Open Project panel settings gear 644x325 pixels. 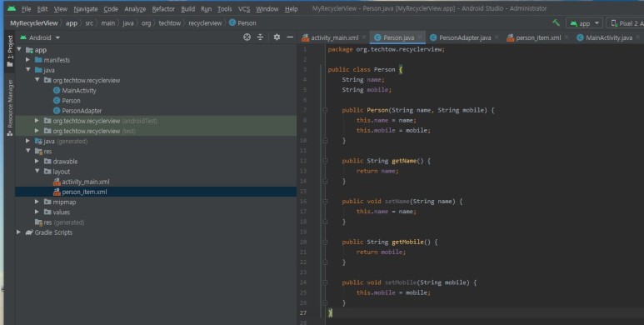[x=277, y=37]
